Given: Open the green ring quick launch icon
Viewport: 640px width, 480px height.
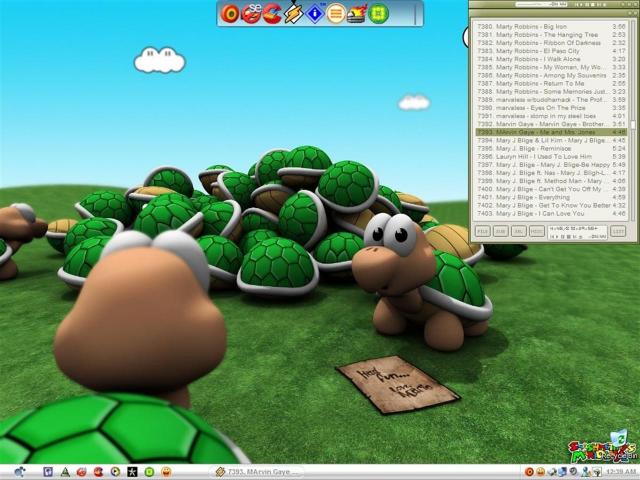Looking at the screenshot, I should click(x=149, y=472).
